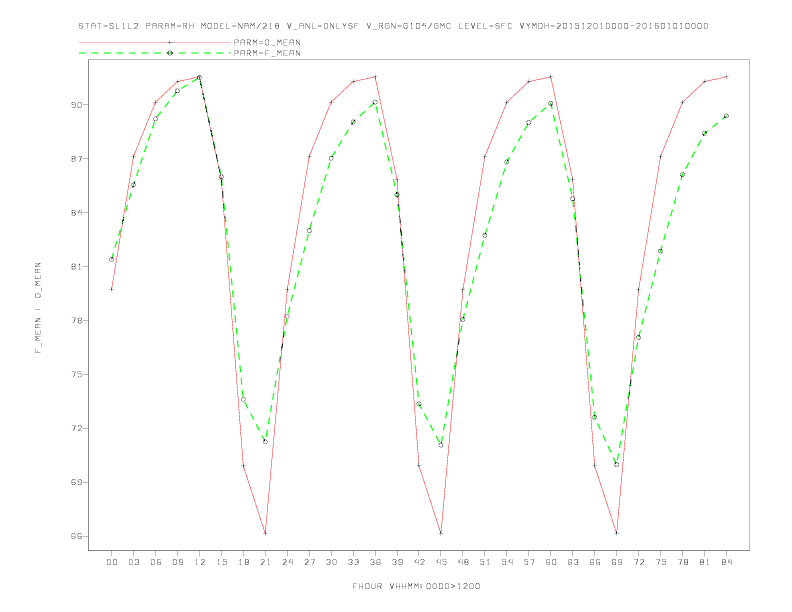Click the x-axis tick label 36
Viewport: 792px width, 612px height.
375,562
